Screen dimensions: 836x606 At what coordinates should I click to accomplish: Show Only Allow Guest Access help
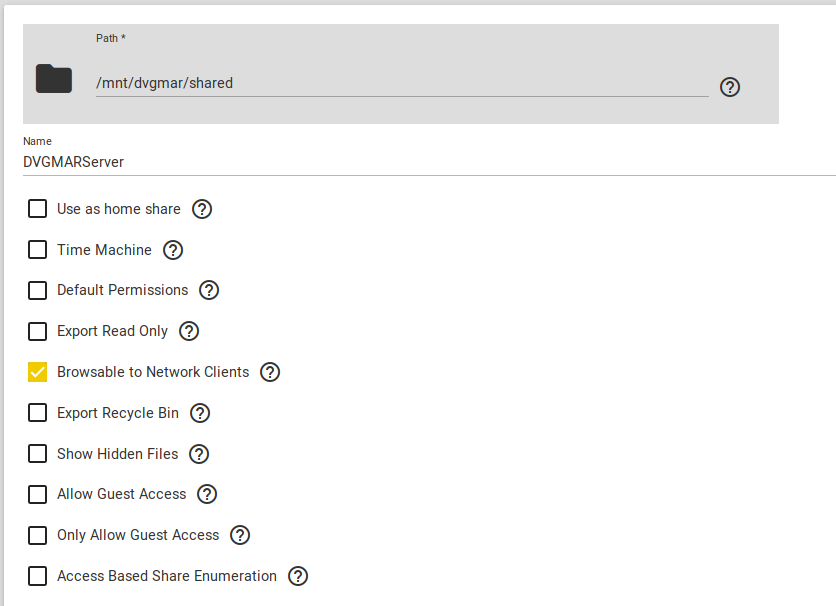pyautogui.click(x=240, y=535)
